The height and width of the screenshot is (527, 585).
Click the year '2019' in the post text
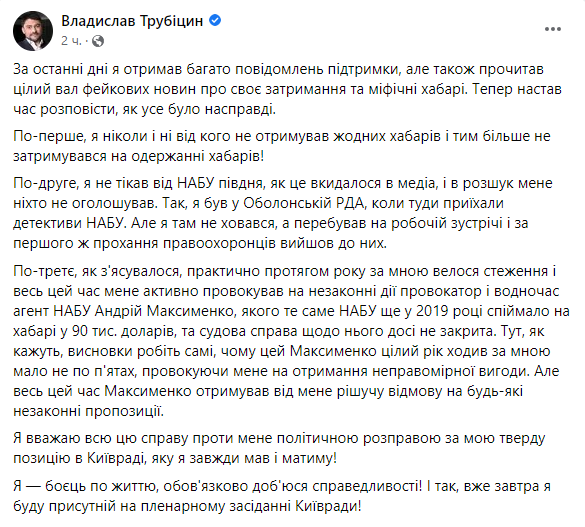432,311
